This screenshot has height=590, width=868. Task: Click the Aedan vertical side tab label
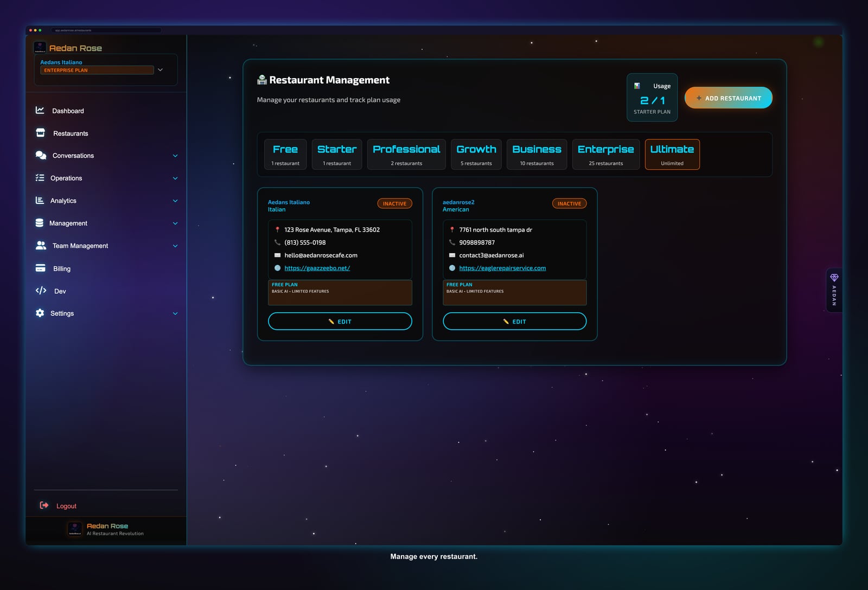(834, 296)
